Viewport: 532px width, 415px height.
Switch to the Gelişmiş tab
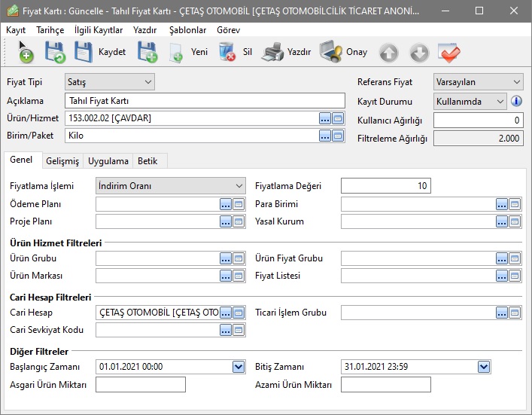click(62, 161)
